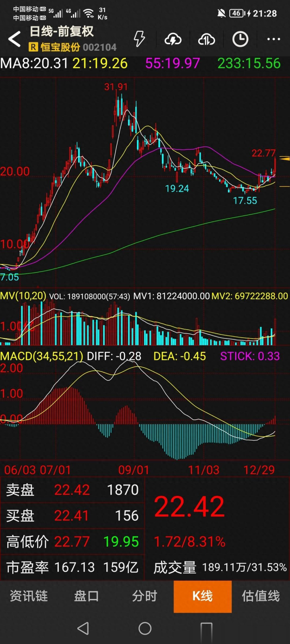Tap the 09/01 date on axis
Screen dimensions: 290x644
tap(134, 470)
